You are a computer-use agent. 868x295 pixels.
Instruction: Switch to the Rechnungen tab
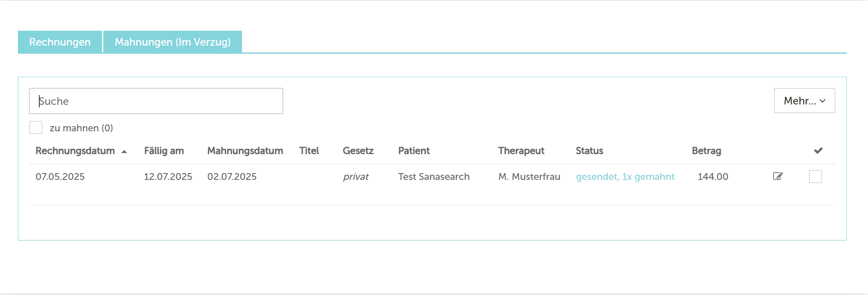click(x=60, y=42)
